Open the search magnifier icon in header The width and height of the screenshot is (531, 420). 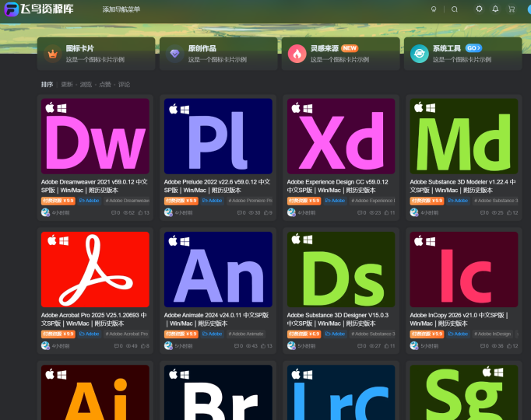tap(455, 9)
